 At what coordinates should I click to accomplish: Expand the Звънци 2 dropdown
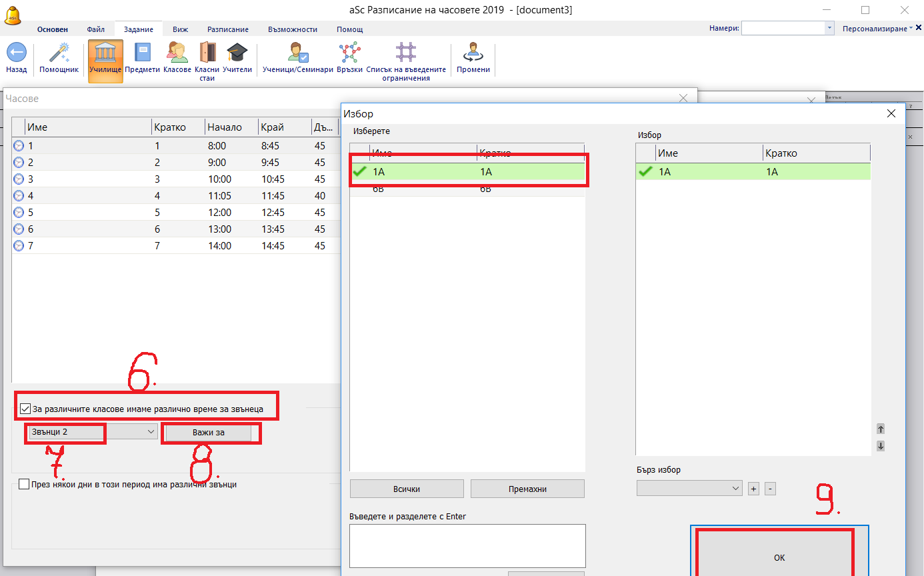point(149,432)
